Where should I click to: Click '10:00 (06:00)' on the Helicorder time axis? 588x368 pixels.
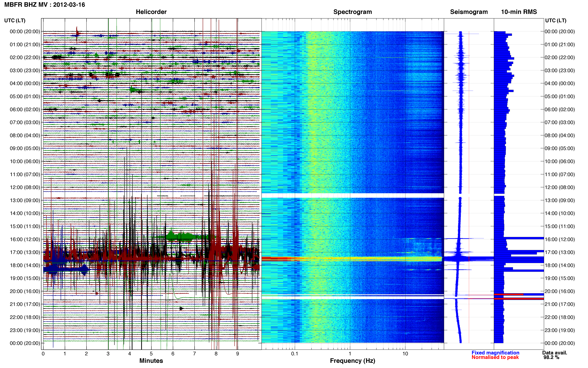pyautogui.click(x=25, y=161)
